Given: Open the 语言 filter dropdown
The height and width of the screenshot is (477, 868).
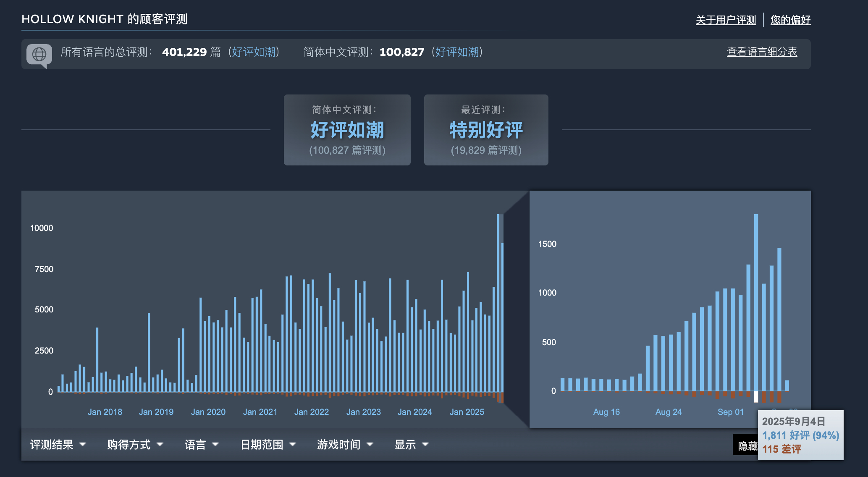Looking at the screenshot, I should pos(202,444).
